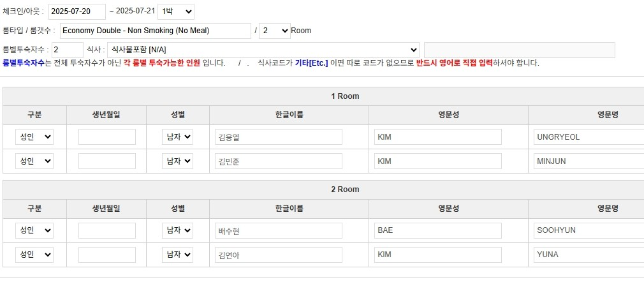
Task: Click the Korean name field 김연아
Action: 278,255
